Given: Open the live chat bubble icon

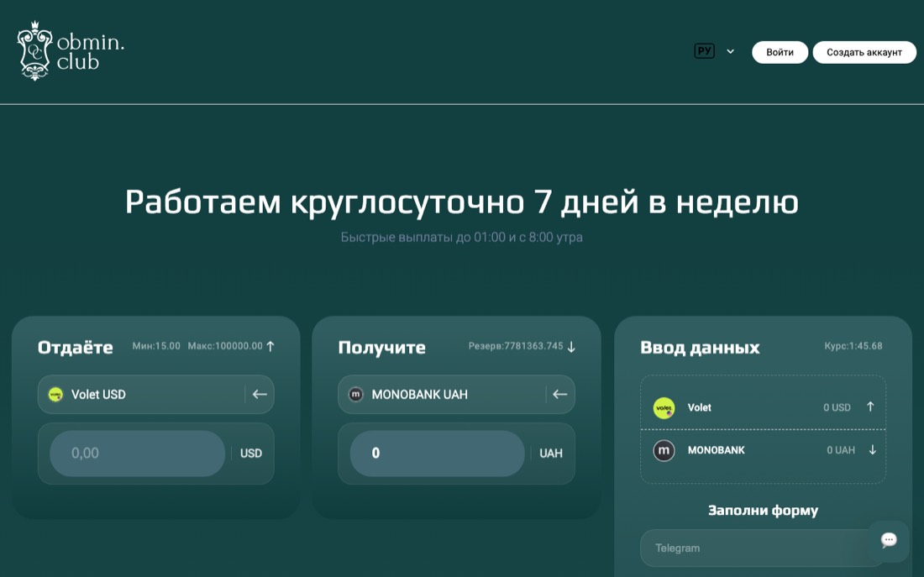Looking at the screenshot, I should tap(889, 540).
